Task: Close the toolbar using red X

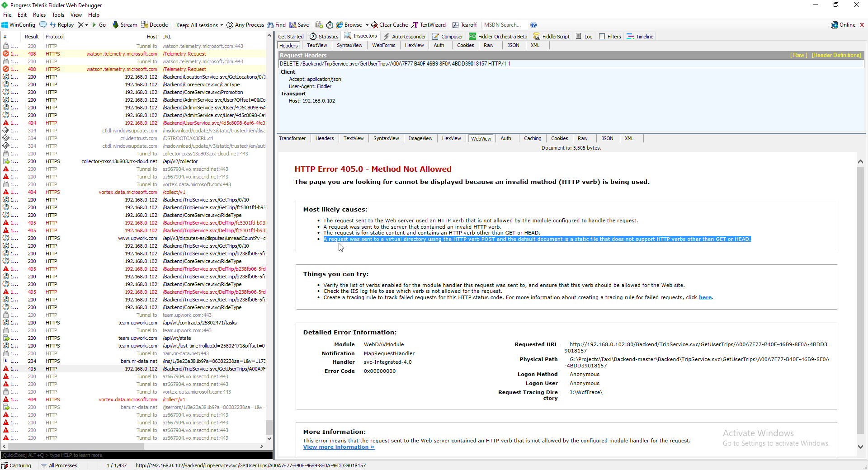Action: pyautogui.click(x=862, y=25)
